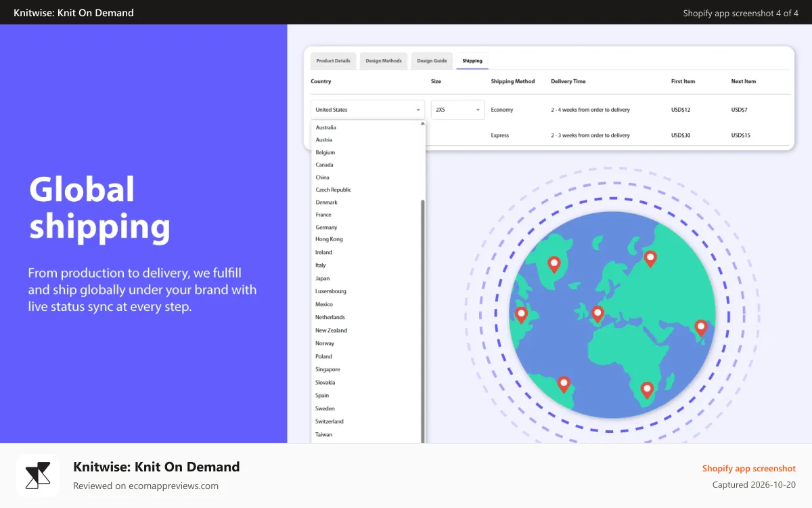Click the First Item column header
Image resolution: width=812 pixels, height=508 pixels.
(x=683, y=81)
